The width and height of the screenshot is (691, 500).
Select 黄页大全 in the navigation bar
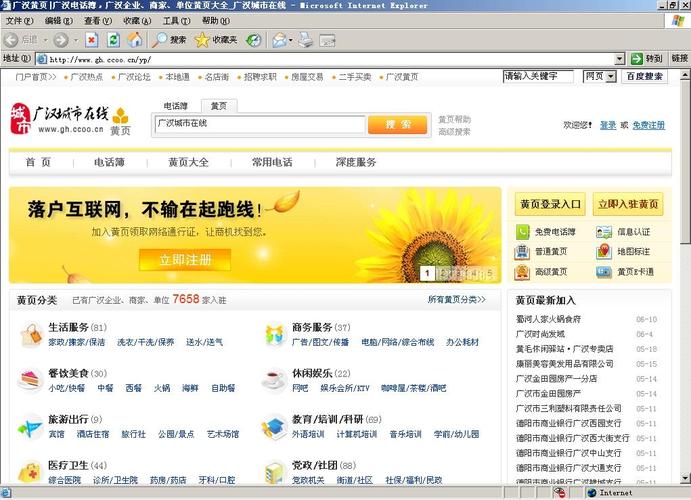point(188,162)
